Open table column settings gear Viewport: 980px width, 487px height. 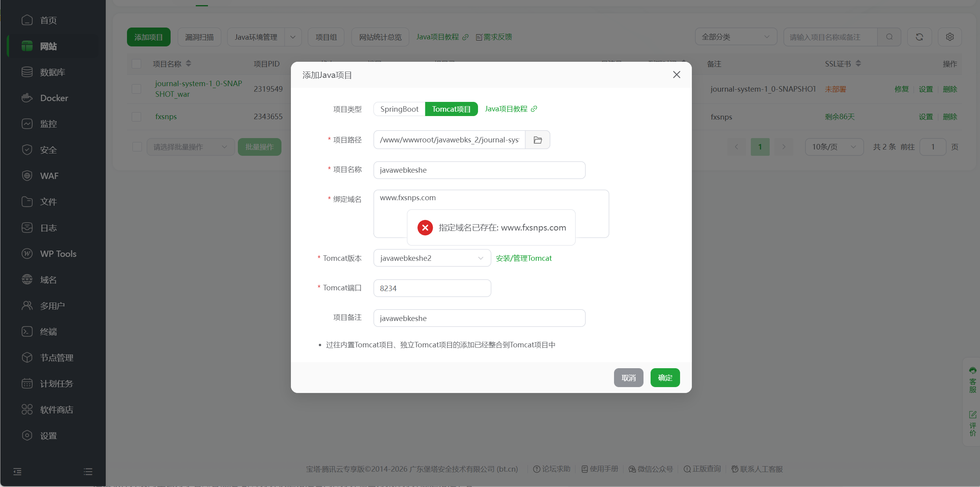tap(950, 37)
